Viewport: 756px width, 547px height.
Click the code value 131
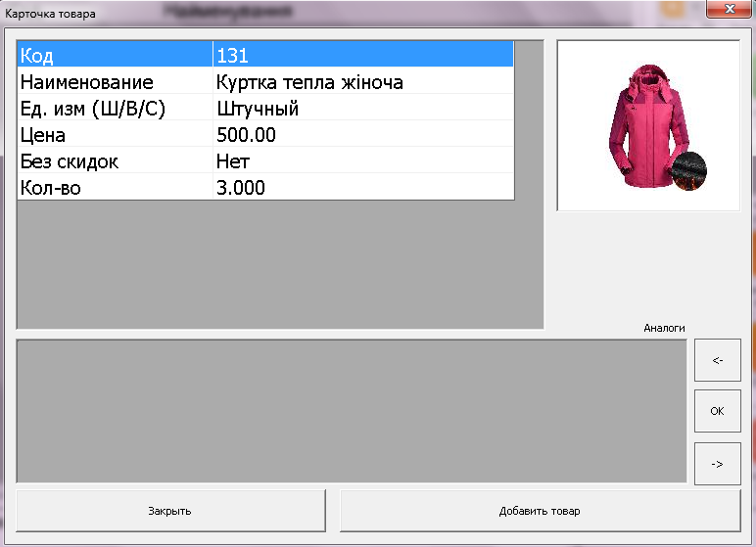coord(362,55)
